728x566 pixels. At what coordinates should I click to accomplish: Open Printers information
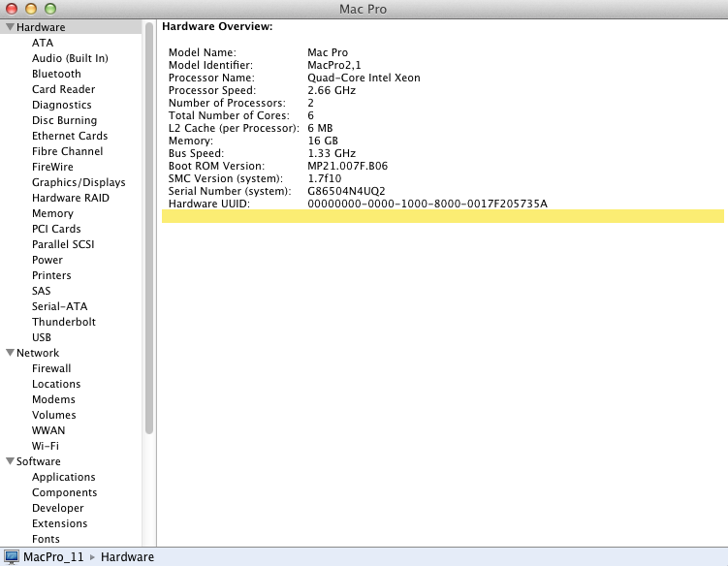point(51,275)
